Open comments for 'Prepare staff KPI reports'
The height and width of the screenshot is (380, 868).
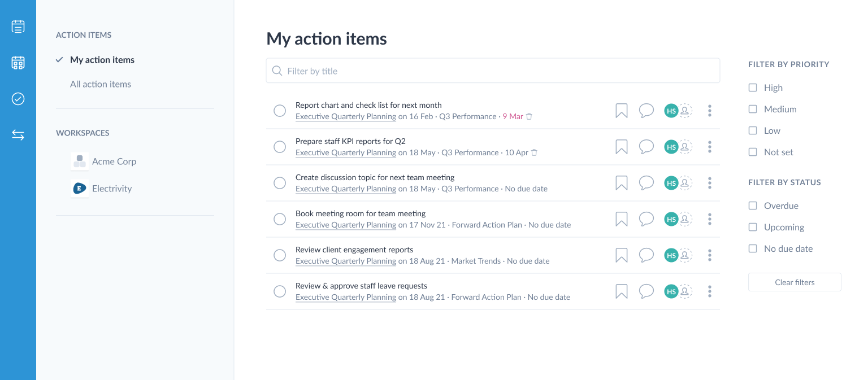point(646,147)
